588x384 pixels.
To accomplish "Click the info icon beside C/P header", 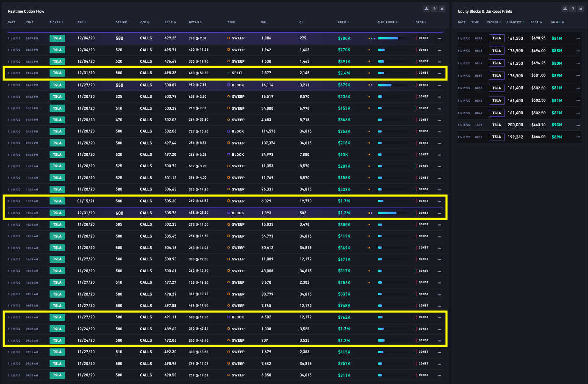I will 148,22.
